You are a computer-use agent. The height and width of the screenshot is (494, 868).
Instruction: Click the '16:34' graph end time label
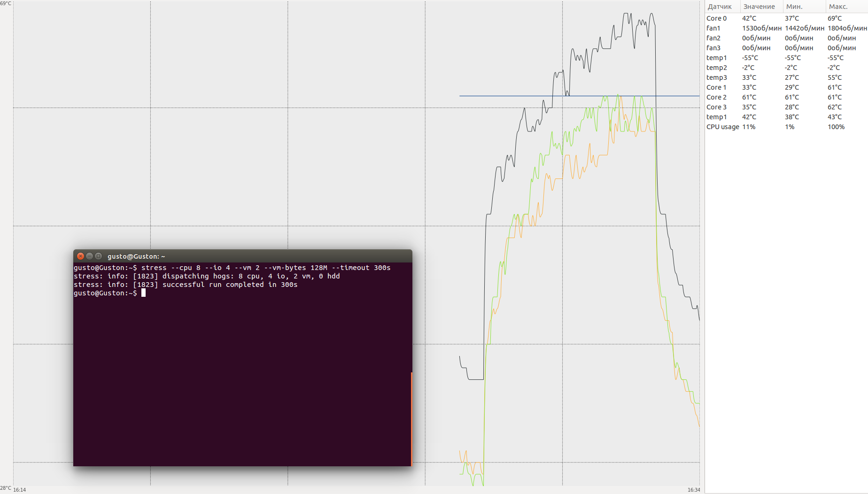[x=694, y=490]
